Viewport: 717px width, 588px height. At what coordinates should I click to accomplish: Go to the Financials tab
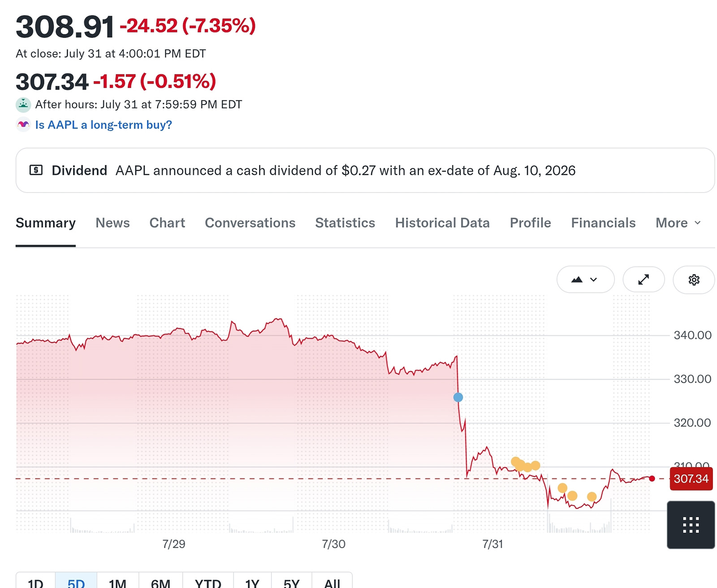[x=603, y=223]
